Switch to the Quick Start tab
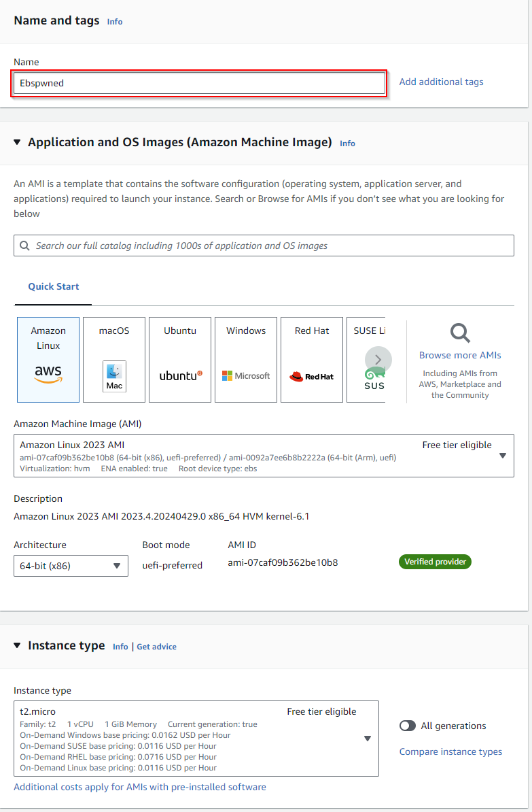Viewport: 532px width, 812px height. [53, 287]
